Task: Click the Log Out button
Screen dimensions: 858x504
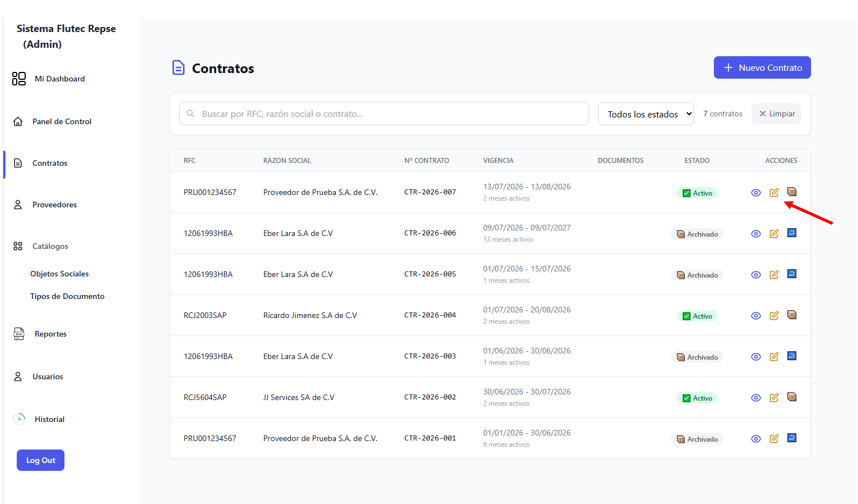Action: tap(40, 460)
